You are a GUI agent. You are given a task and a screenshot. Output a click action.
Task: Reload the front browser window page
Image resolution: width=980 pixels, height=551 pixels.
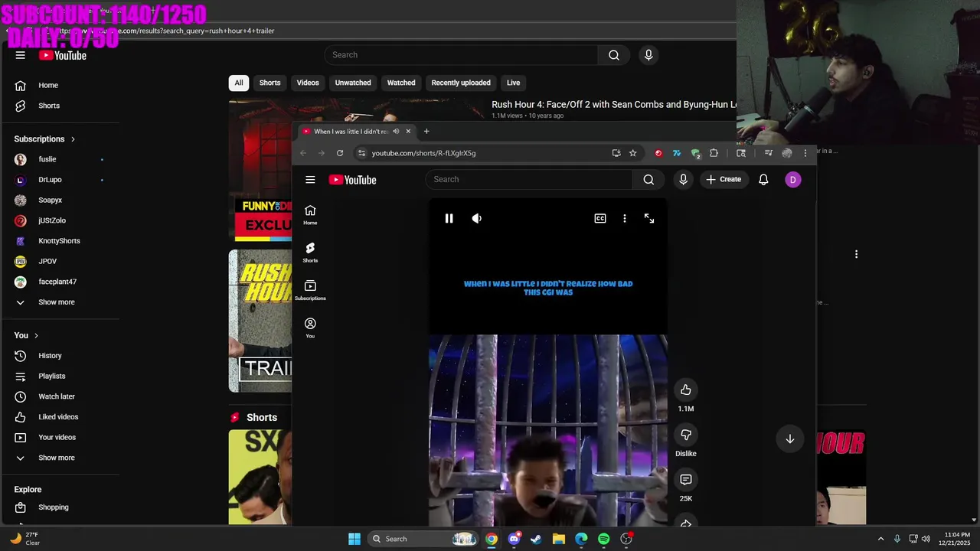click(x=340, y=153)
